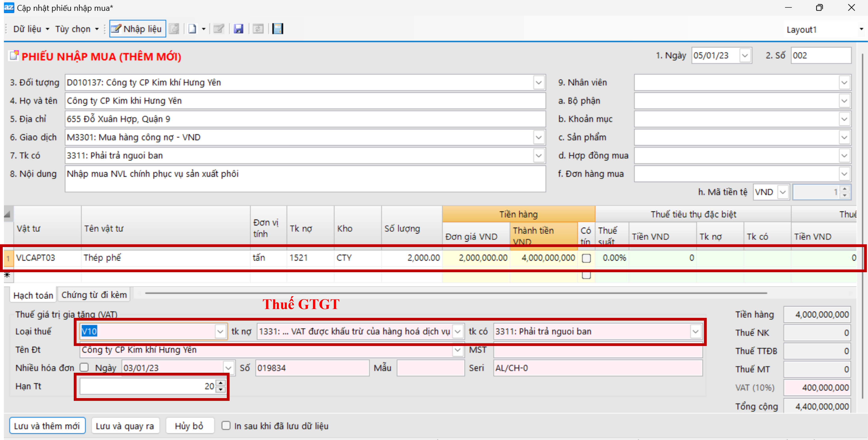Click the blue floppy disk save icon
The height and width of the screenshot is (440, 868).
[238, 29]
